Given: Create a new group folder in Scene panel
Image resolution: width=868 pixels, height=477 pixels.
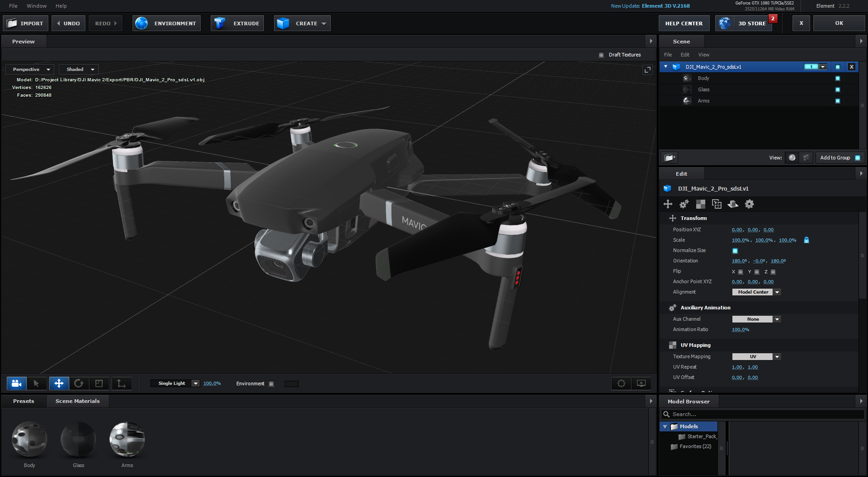Looking at the screenshot, I should click(x=670, y=158).
